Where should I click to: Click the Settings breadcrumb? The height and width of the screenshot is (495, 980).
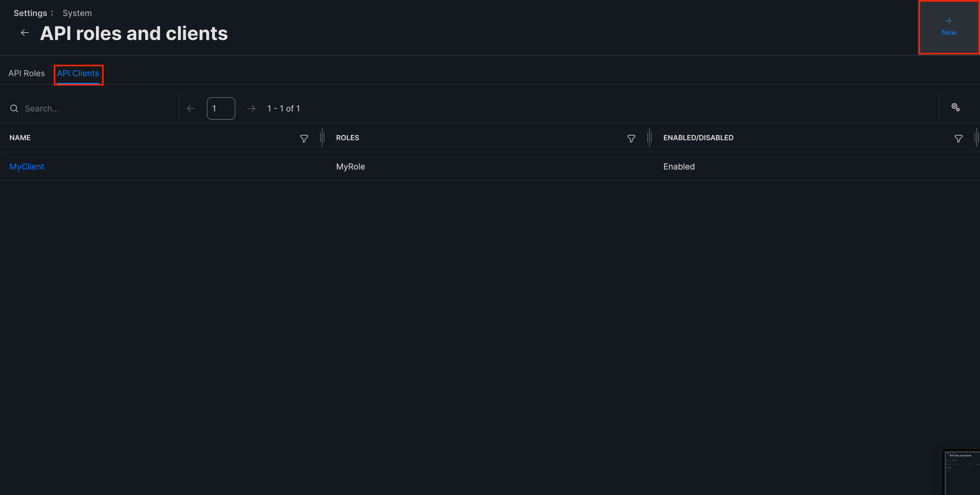[31, 13]
